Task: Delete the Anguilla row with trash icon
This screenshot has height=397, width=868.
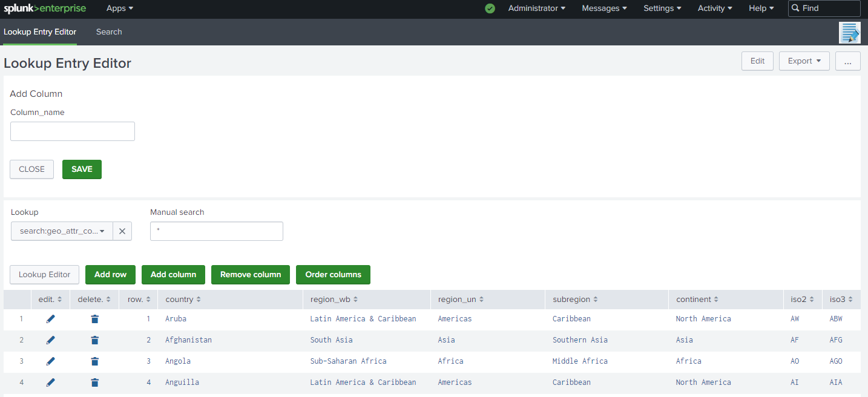Action: 94,382
